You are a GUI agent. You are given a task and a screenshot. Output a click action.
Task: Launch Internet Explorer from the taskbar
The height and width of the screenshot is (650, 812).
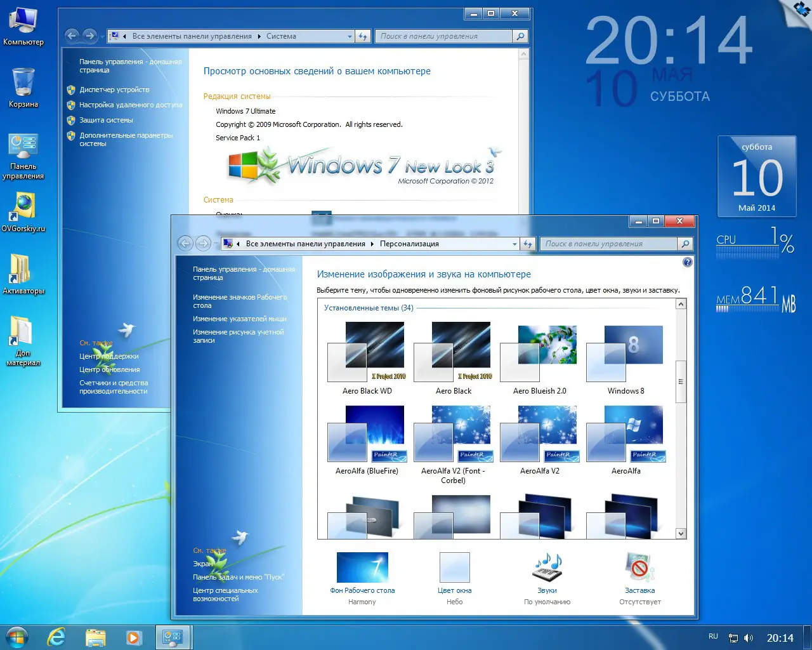[x=56, y=637]
